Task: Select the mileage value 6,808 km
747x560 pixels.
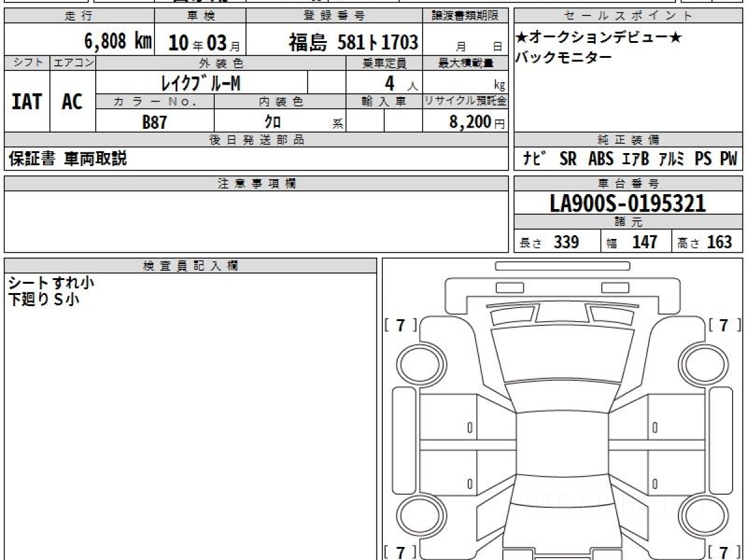Action: click(x=118, y=41)
